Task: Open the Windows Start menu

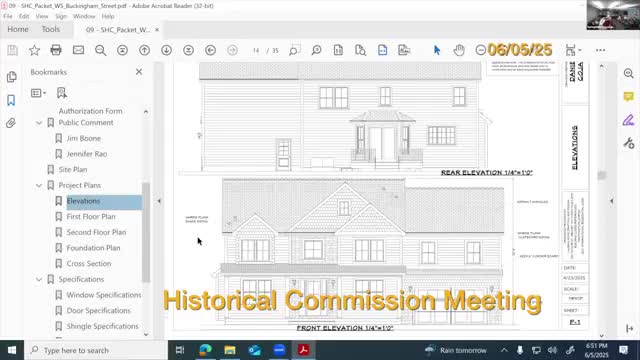Action: [x=12, y=350]
